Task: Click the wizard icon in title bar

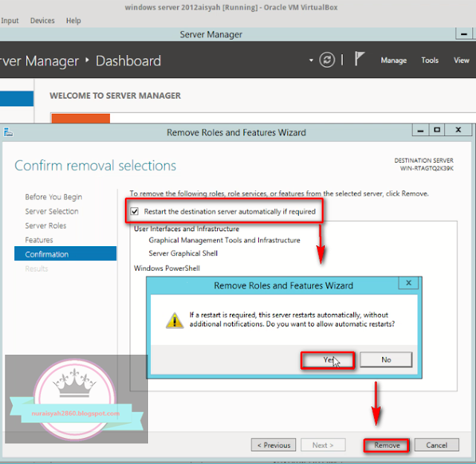Action: pyautogui.click(x=8, y=132)
